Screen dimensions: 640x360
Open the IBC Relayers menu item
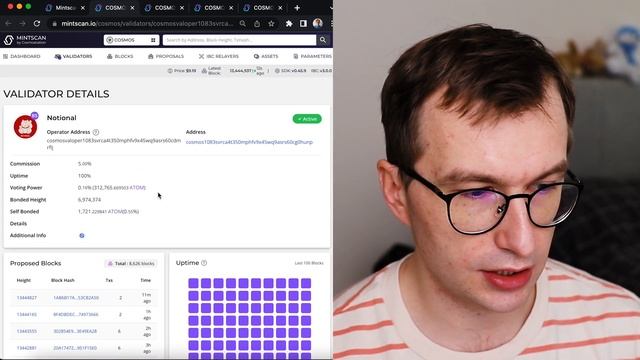[219, 56]
